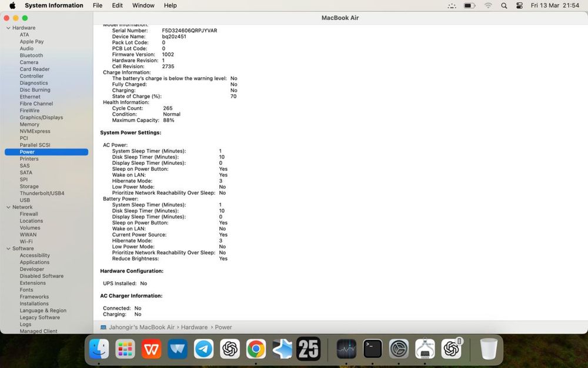Select Extensions under Software
The image size is (588, 368).
click(x=32, y=283)
